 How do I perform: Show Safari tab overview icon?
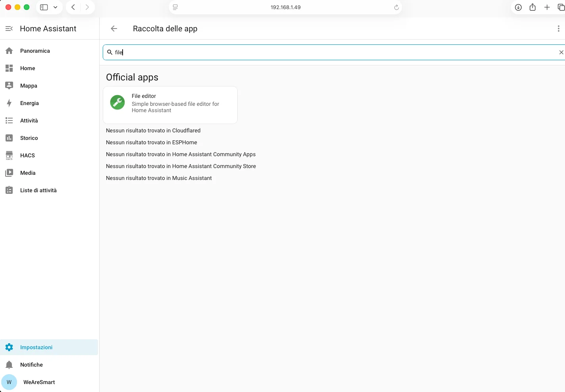[561, 7]
